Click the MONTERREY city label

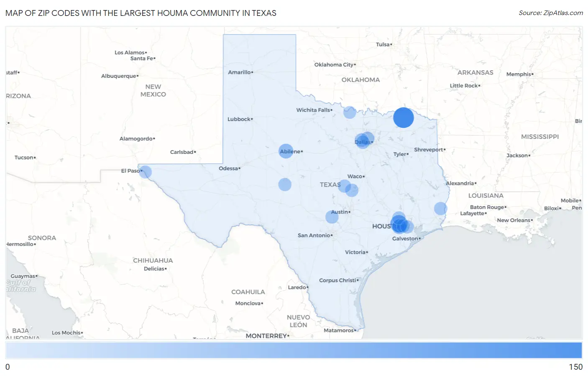(266, 336)
